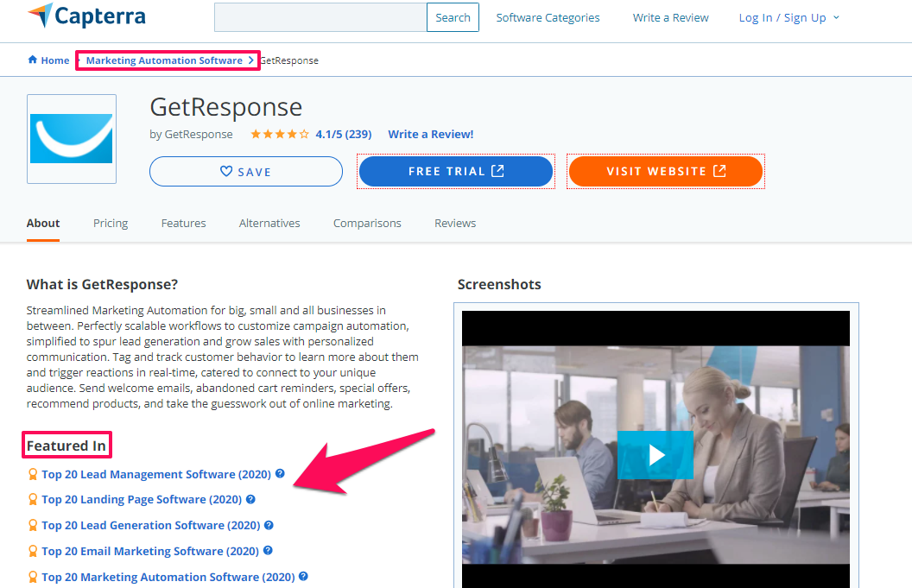
Task: Play the GetResponse screenshot video
Action: click(x=655, y=455)
